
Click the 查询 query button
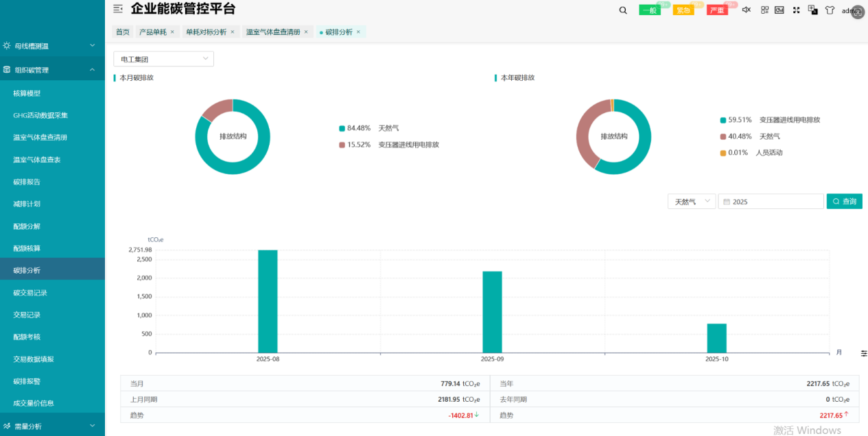844,202
